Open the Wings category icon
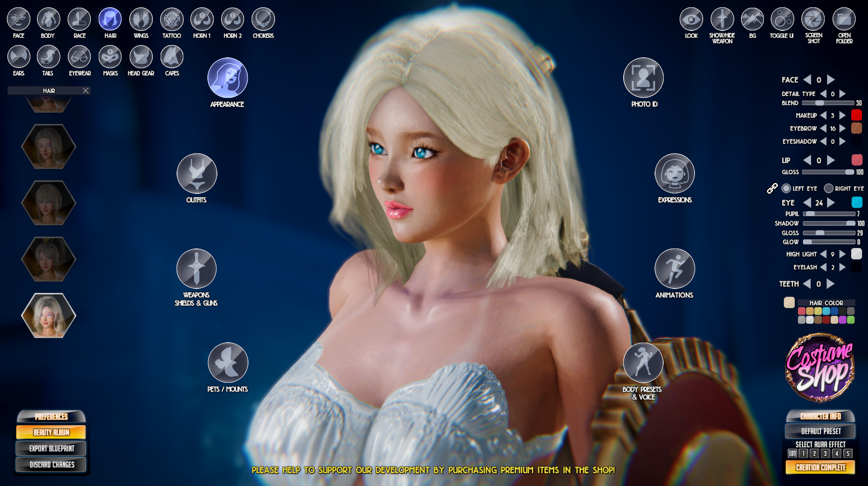The width and height of the screenshot is (868, 486). coord(141,20)
